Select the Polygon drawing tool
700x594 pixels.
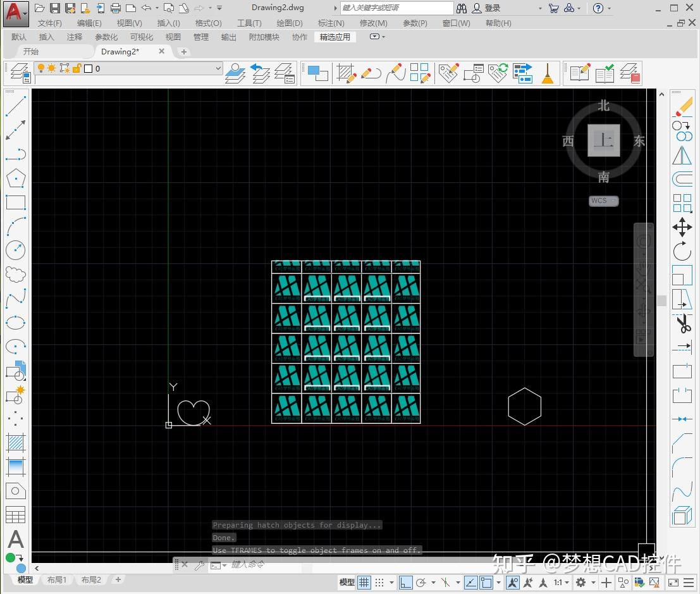(x=15, y=178)
